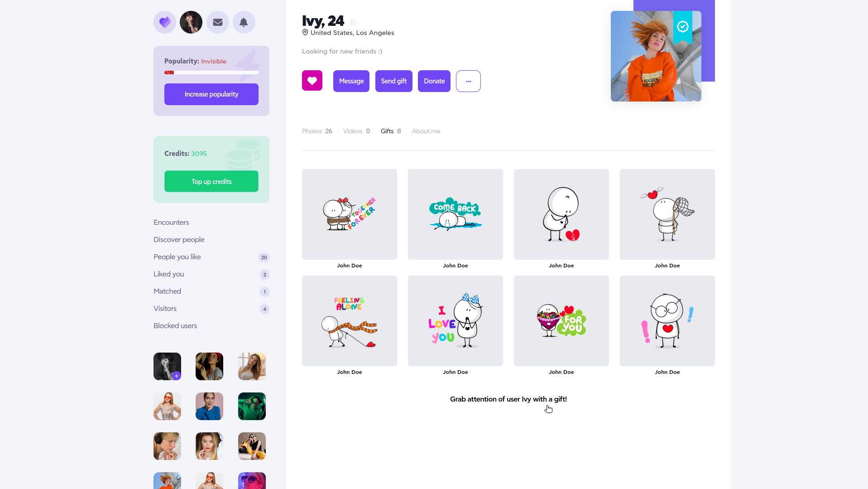Click the Message button

(x=351, y=81)
